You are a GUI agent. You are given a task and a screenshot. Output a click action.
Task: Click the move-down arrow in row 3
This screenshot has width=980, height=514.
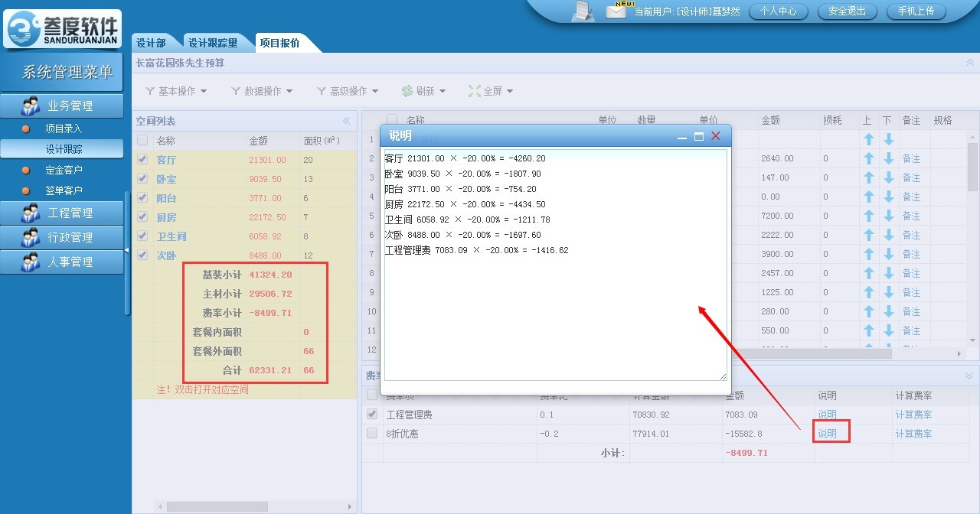click(x=889, y=177)
